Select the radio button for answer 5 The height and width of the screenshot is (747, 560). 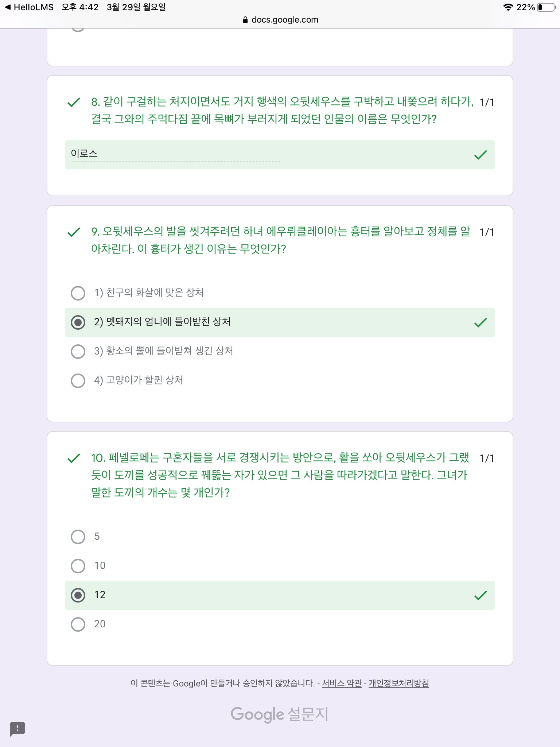click(x=78, y=537)
